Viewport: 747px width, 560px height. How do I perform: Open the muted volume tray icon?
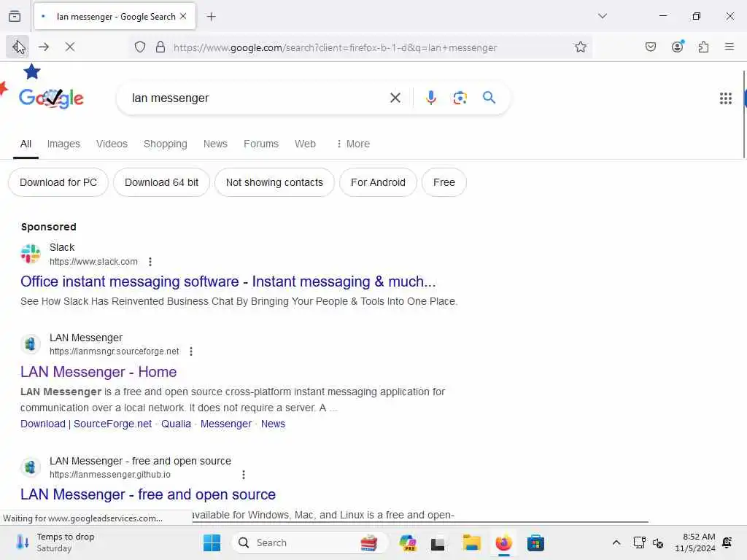658,542
